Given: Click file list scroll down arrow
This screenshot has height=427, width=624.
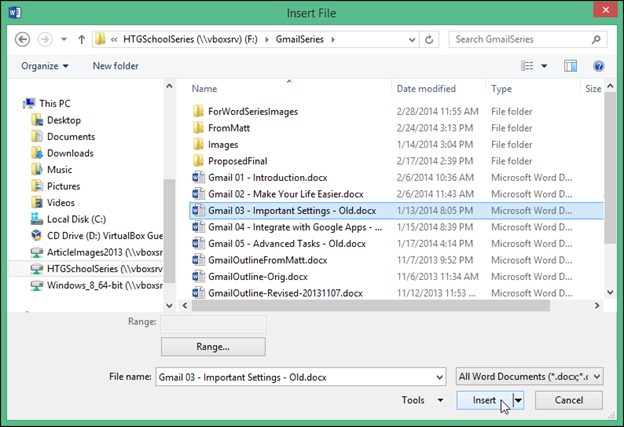Looking at the screenshot, I should [x=610, y=292].
